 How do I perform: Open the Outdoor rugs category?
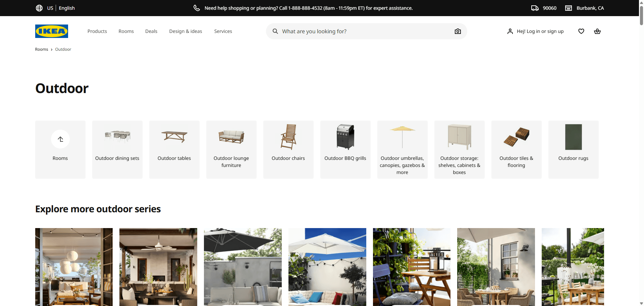pos(573,149)
